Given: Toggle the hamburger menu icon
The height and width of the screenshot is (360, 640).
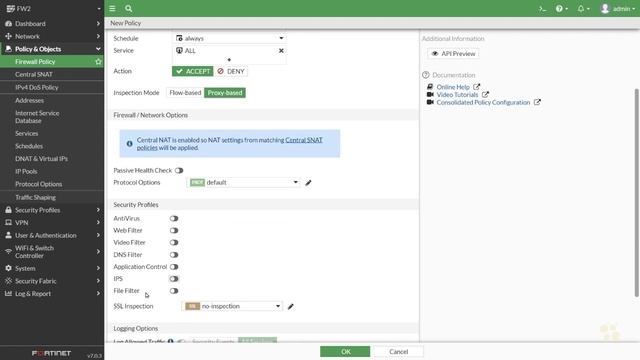Looking at the screenshot, I should click(112, 8).
